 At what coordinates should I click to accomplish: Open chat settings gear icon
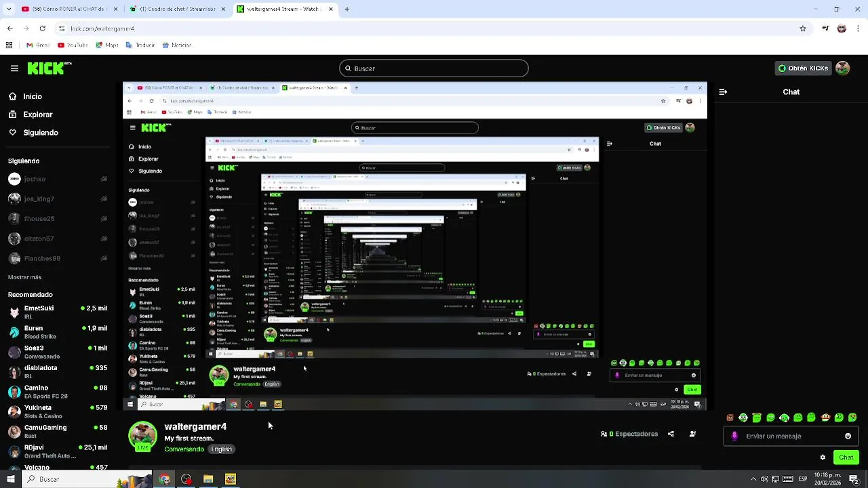coord(823,457)
